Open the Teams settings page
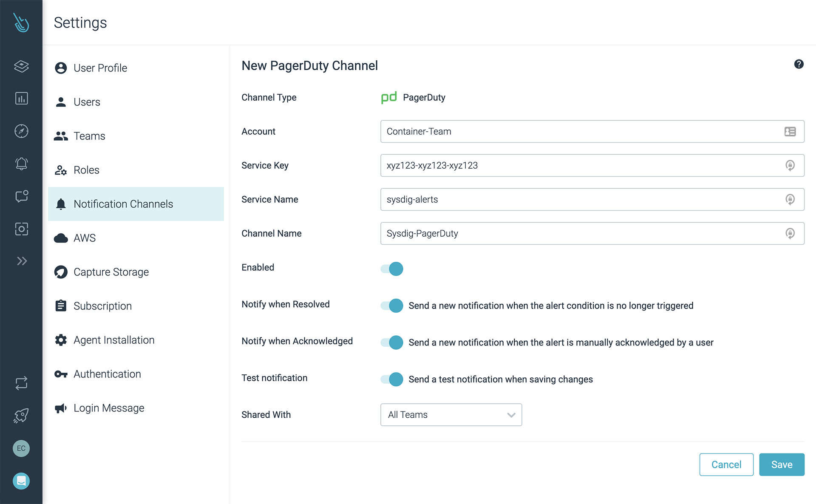 136,136
